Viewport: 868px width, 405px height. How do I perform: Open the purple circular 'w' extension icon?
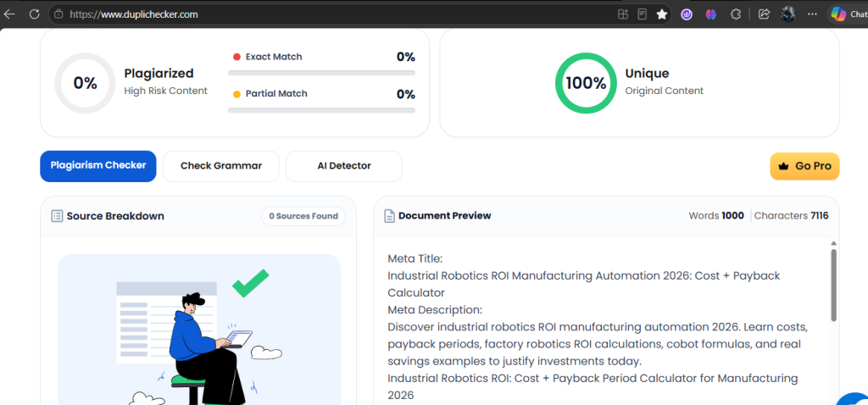point(687,14)
